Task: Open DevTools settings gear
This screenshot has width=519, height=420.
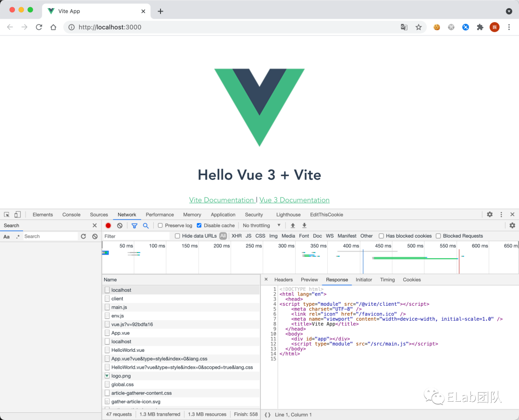Action: pyautogui.click(x=490, y=214)
